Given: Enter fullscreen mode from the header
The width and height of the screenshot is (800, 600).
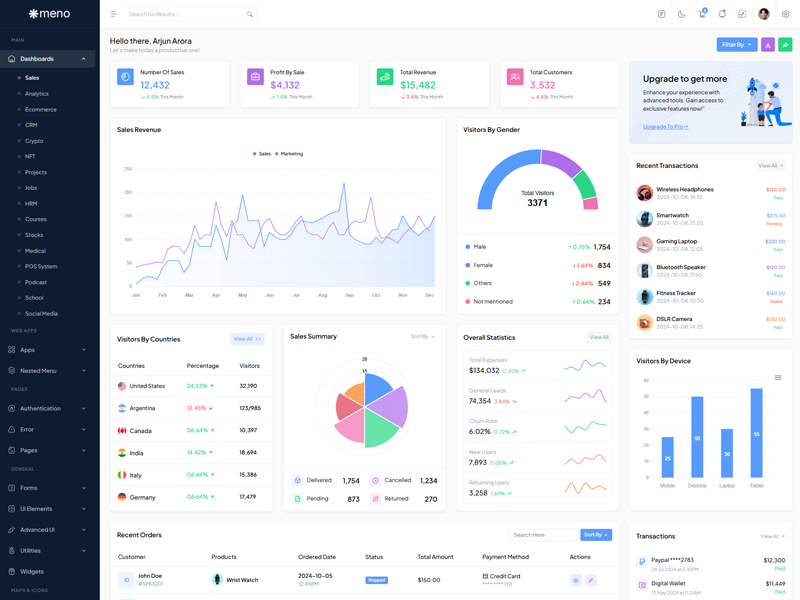Looking at the screenshot, I should 742,14.
